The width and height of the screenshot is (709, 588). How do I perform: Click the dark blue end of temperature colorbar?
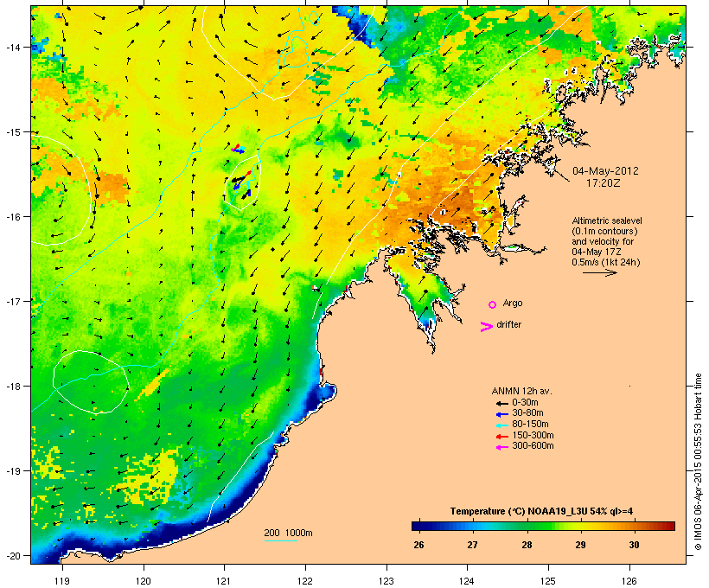416,526
